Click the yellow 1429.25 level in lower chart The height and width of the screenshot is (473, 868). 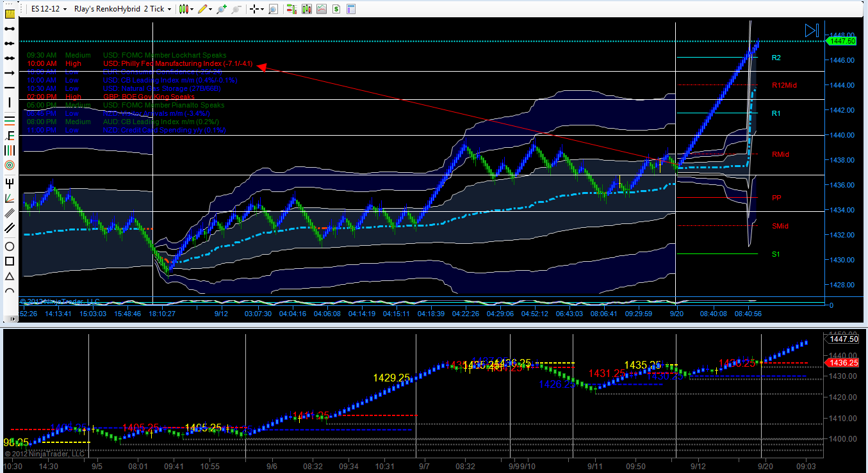click(x=392, y=378)
